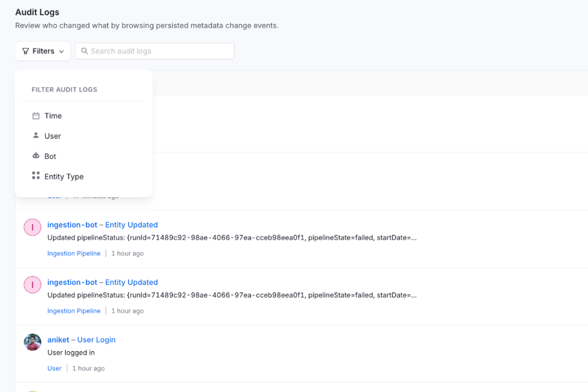Click second Entity Updated event link
This screenshot has width=588, height=392.
[131, 282]
